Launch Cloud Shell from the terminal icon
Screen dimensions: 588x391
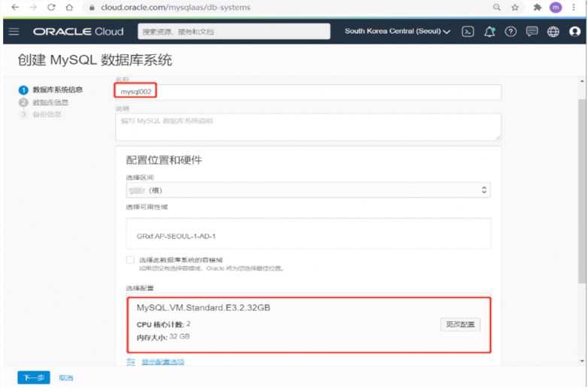click(x=468, y=32)
